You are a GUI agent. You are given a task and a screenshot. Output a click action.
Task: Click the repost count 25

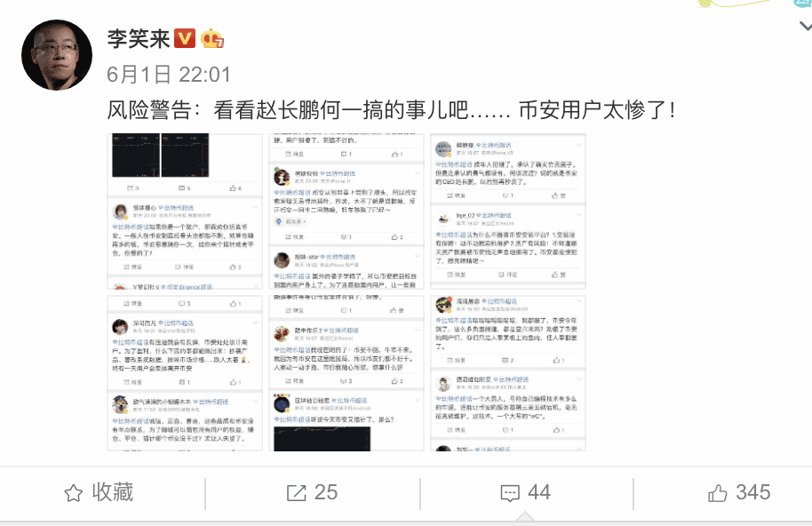(326, 492)
